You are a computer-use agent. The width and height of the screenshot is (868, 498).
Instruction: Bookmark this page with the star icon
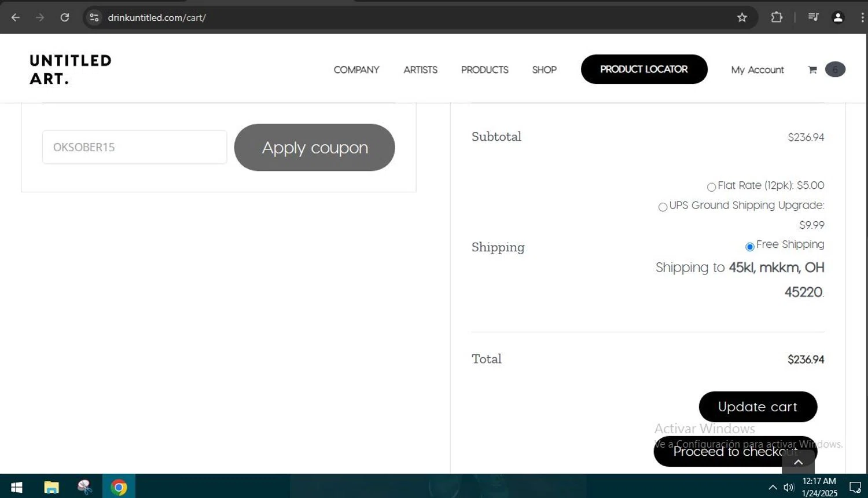(x=742, y=17)
